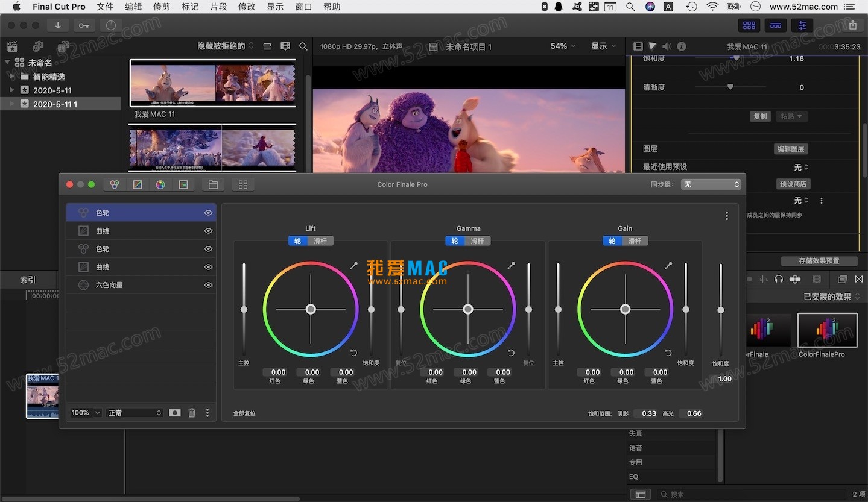Switch Gain control to 滑杆 mode
The image size is (868, 502).
coord(635,241)
